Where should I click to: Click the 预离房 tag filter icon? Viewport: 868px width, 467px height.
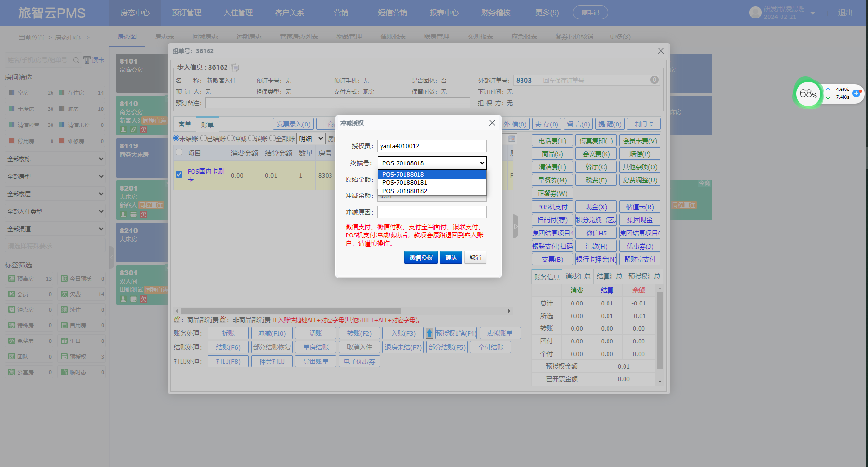(x=12, y=279)
